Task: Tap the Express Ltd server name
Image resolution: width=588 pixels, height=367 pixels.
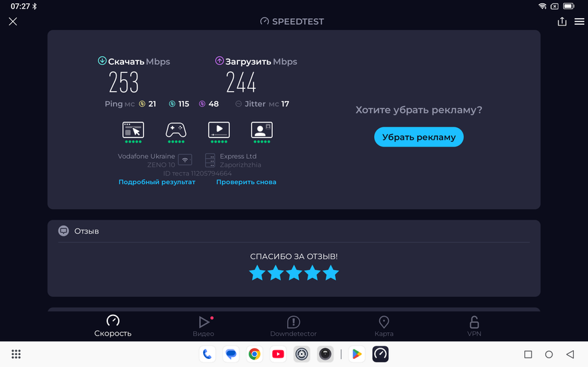Action: (x=238, y=156)
